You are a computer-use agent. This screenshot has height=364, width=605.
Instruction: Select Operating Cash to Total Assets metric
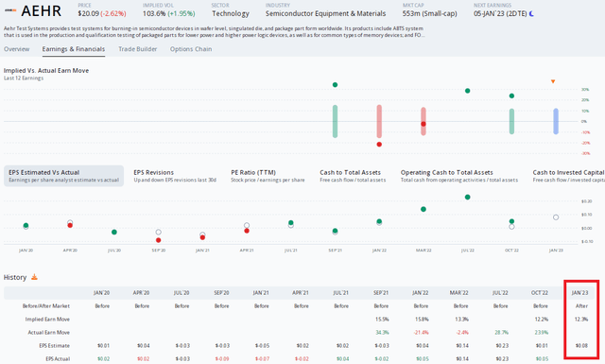pyautogui.click(x=459, y=176)
